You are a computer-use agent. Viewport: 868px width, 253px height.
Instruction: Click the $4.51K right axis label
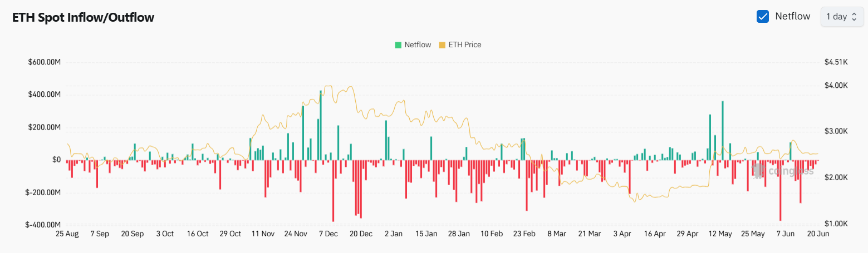[836, 62]
